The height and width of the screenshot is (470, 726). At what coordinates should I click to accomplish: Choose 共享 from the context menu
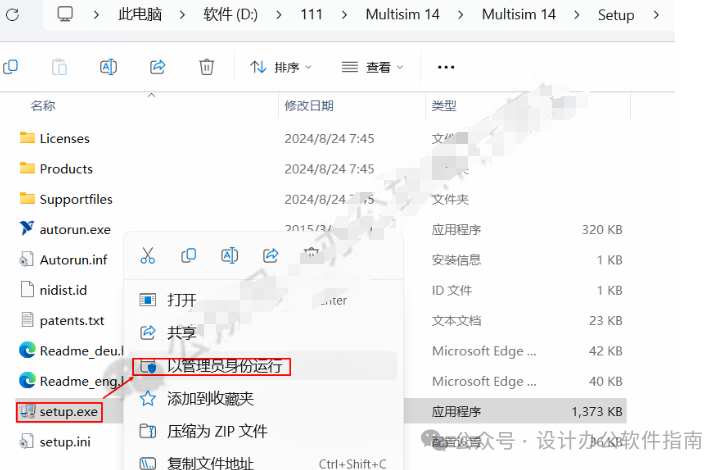tap(182, 333)
